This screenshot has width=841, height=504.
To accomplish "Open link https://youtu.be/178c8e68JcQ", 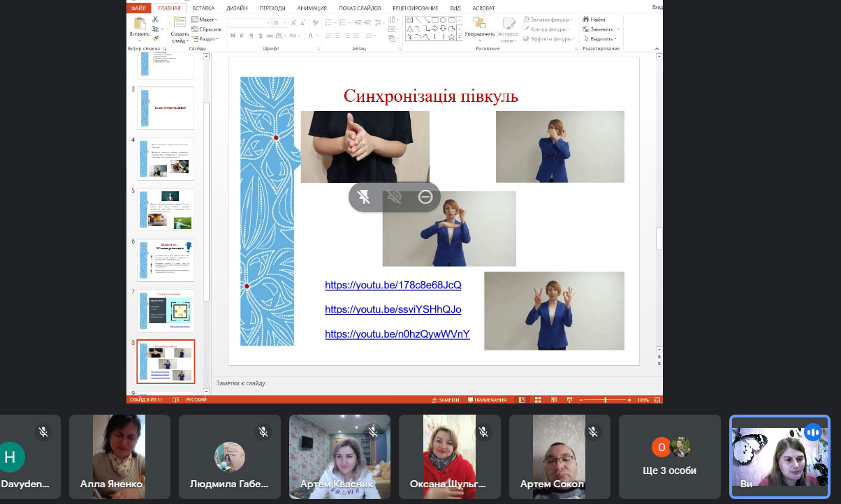I will (x=393, y=285).
